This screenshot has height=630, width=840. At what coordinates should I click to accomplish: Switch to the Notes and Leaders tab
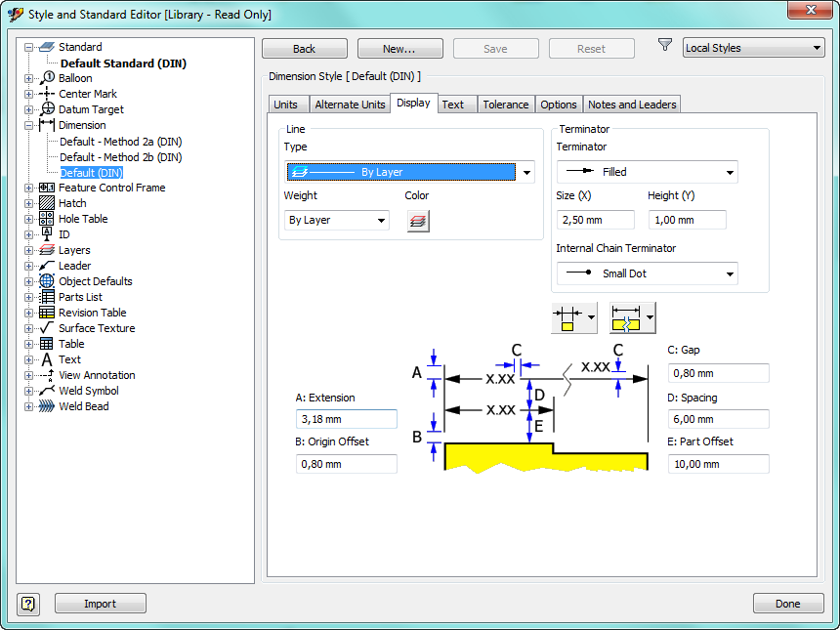(x=631, y=105)
